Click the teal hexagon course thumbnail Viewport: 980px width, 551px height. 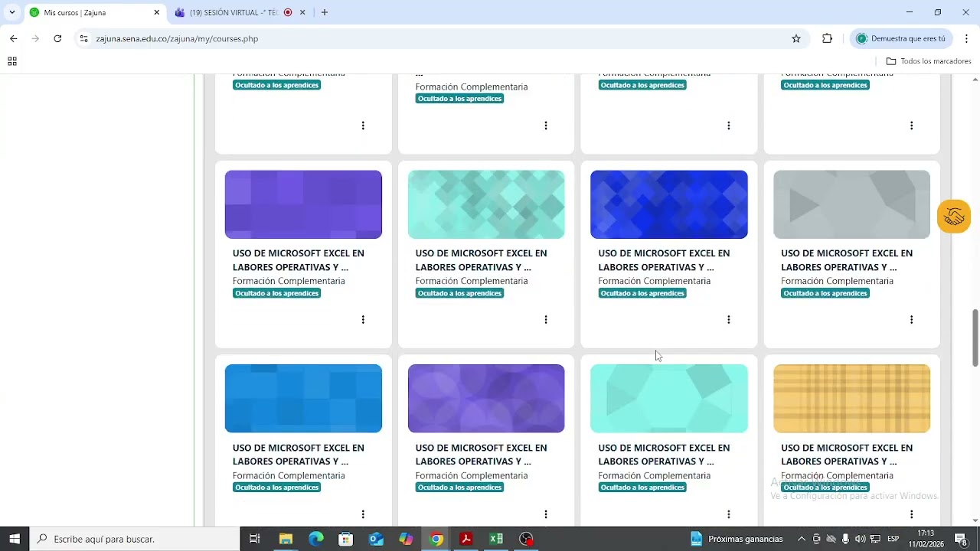(669, 399)
